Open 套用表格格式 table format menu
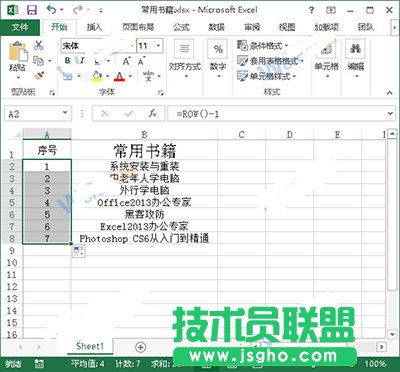This screenshot has width=400, height=372. (270, 61)
